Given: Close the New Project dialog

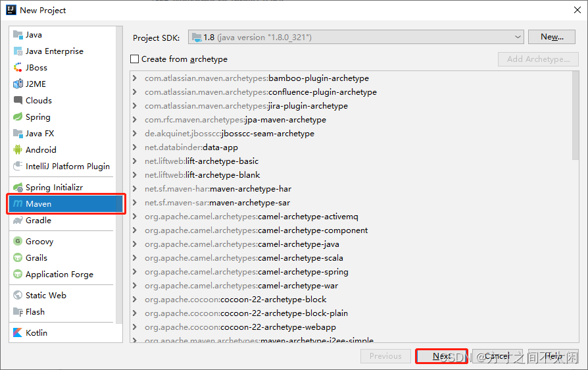Looking at the screenshot, I should click(577, 10).
